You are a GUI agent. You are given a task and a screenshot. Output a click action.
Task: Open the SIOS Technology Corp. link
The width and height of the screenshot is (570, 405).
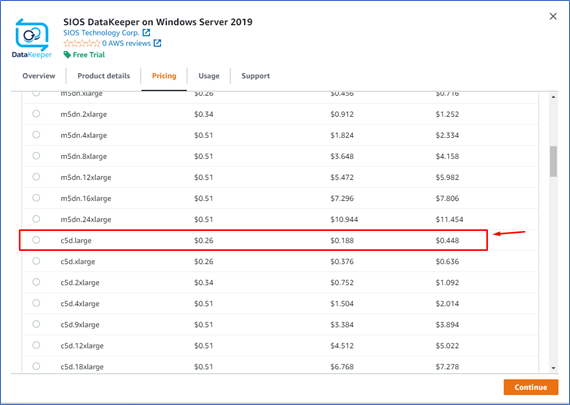pos(101,33)
